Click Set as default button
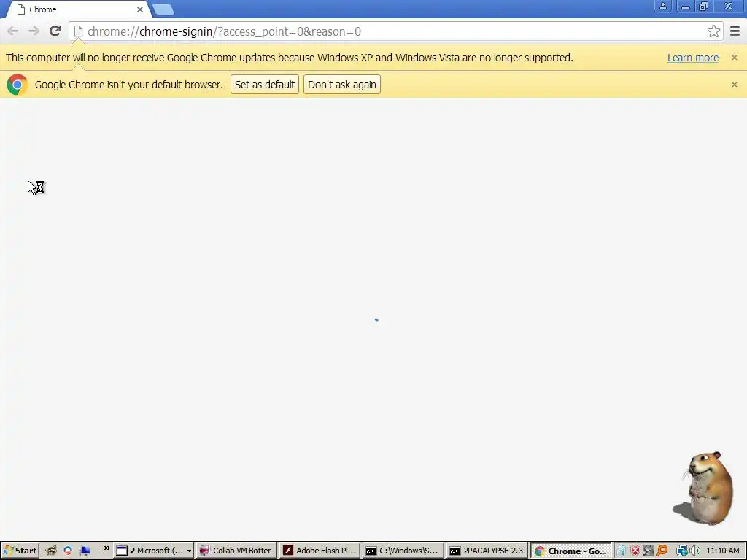The image size is (747, 560). (264, 85)
